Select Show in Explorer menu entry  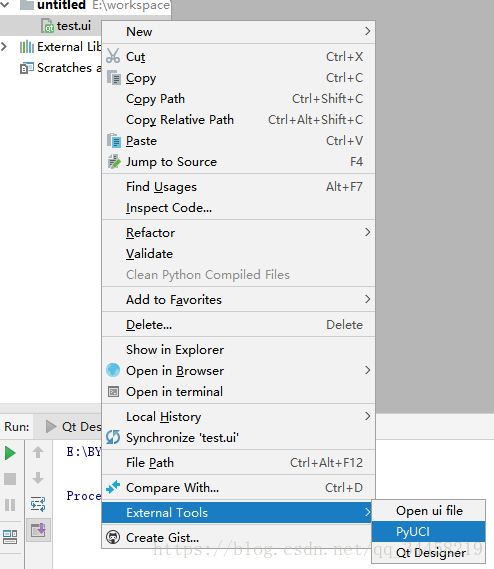238,349
